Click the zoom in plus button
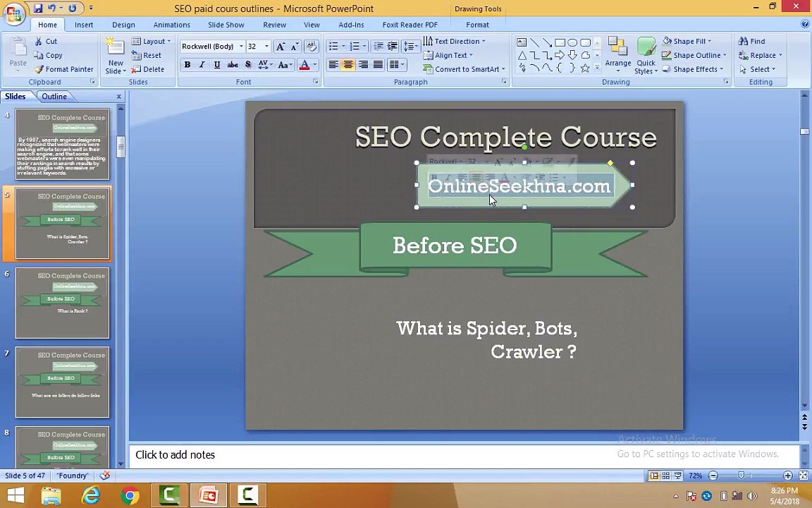The image size is (812, 508). [x=787, y=476]
